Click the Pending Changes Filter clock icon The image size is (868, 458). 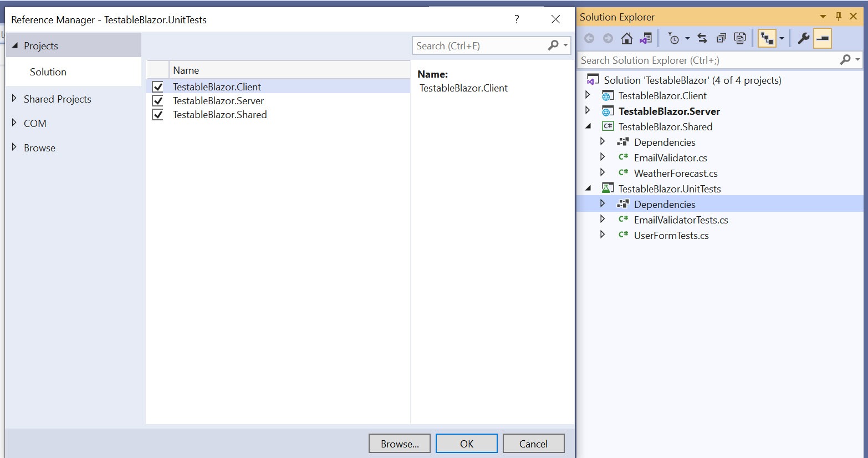[673, 38]
